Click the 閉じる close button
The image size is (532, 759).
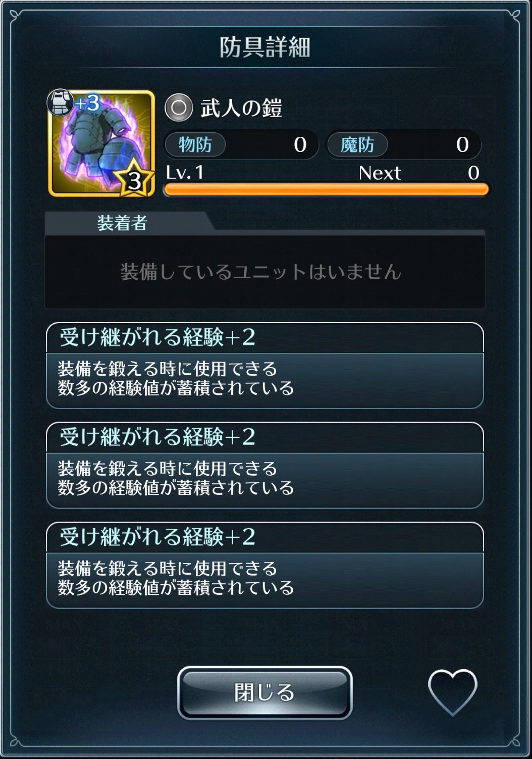click(264, 693)
